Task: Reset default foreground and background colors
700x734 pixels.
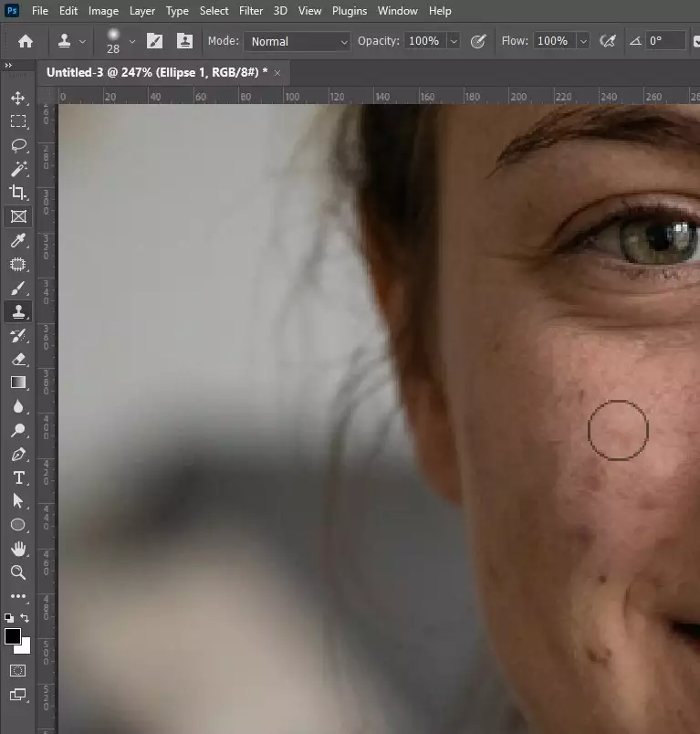Action: pos(9,618)
